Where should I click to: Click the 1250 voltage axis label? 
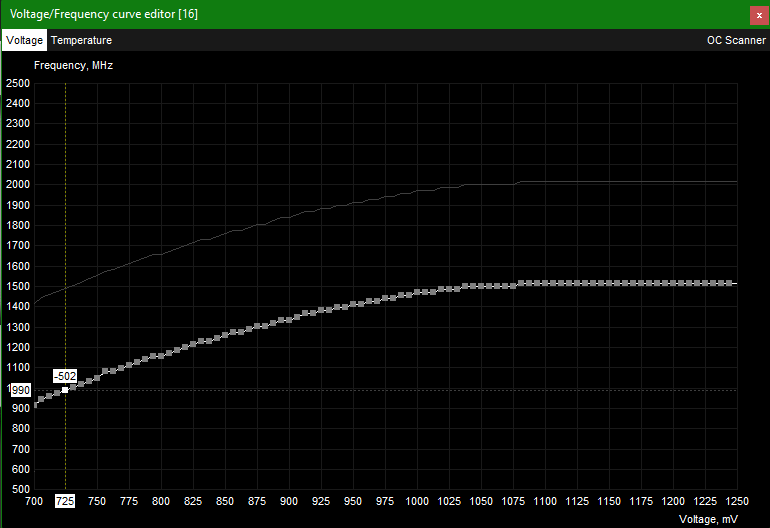[x=737, y=501]
